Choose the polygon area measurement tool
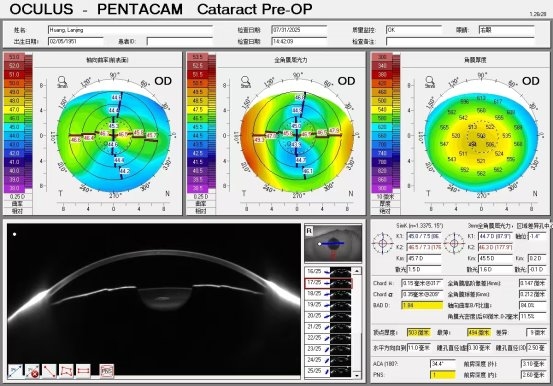The height and width of the screenshot is (386, 553). click(66, 371)
